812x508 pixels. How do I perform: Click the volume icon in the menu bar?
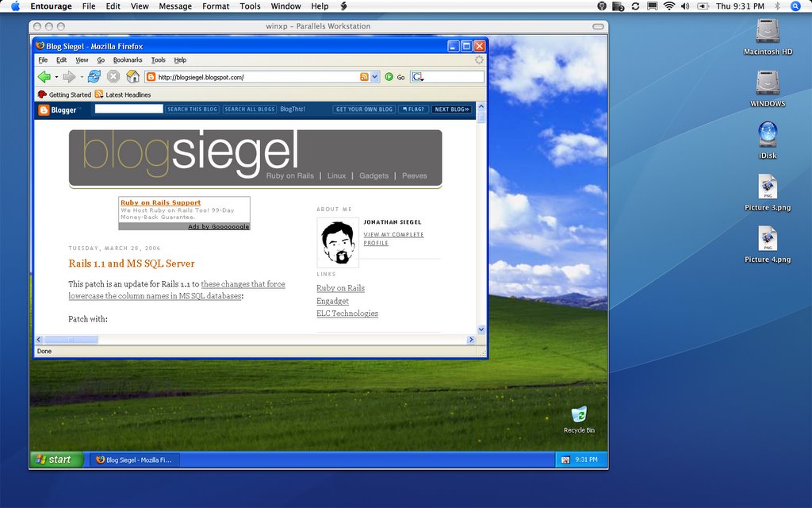(685, 6)
